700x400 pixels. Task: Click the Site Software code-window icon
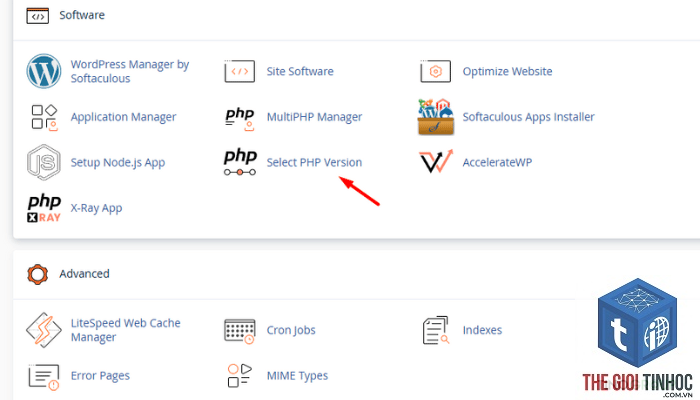pos(240,71)
